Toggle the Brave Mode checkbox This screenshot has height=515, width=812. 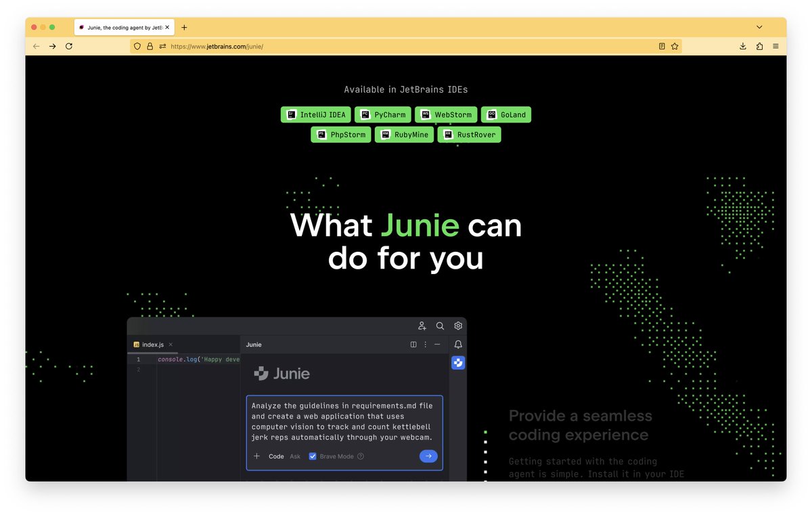(x=313, y=456)
